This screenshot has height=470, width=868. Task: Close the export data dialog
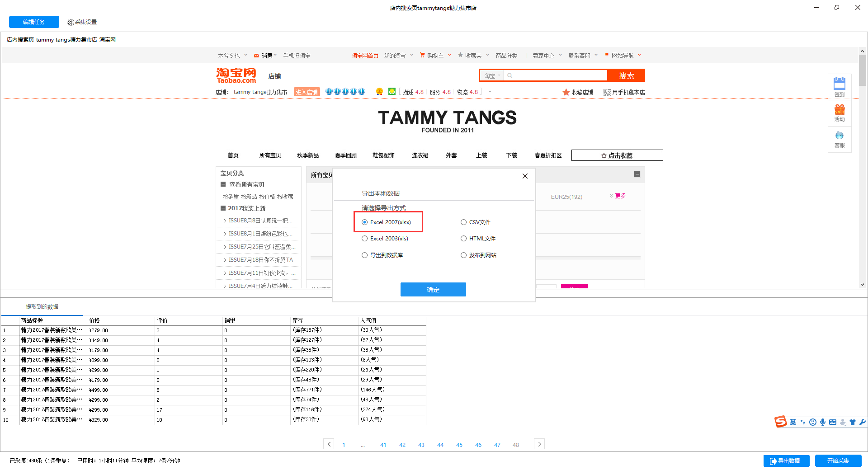point(525,176)
